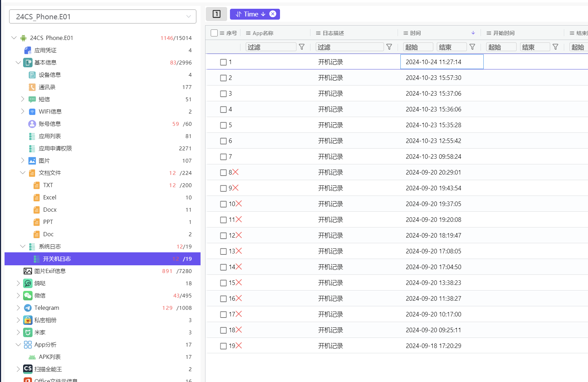588x382 pixels.
Task: Remove the Time sort chip
Action: pyautogui.click(x=273, y=14)
